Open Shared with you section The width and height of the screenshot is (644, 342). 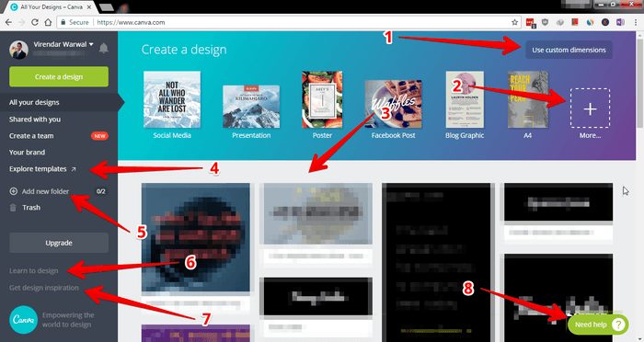(x=35, y=120)
